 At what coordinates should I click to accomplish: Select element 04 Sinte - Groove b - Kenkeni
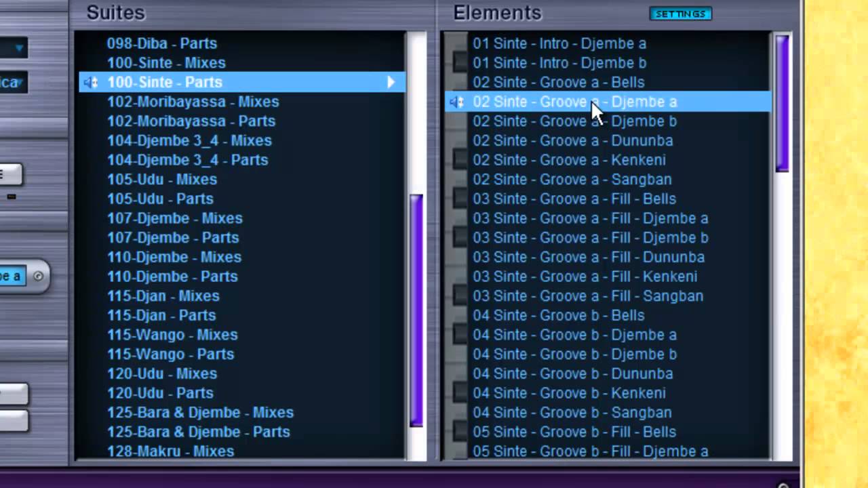pyautogui.click(x=570, y=393)
